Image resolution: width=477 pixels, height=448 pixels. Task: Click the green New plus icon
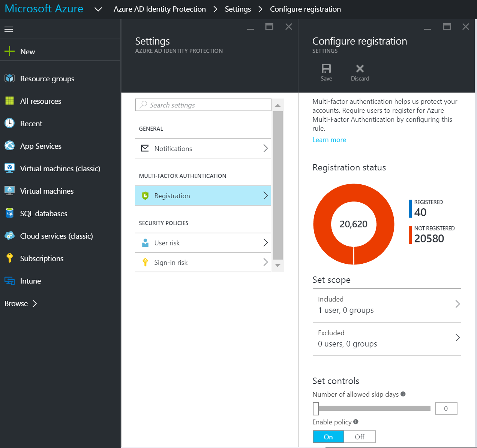pyautogui.click(x=9, y=51)
